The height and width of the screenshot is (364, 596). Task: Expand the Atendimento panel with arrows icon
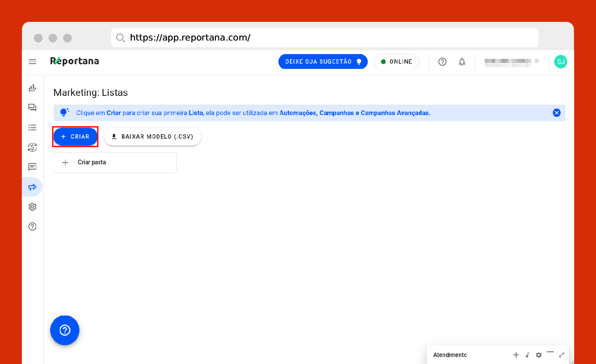[x=562, y=355]
